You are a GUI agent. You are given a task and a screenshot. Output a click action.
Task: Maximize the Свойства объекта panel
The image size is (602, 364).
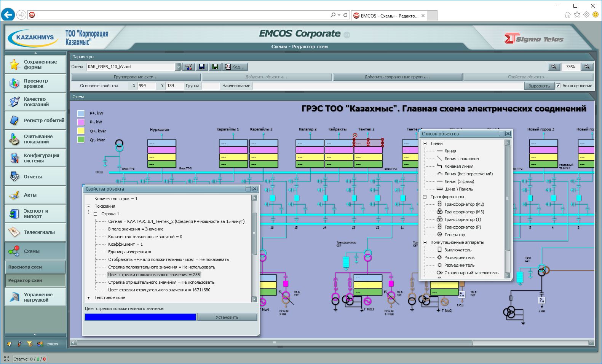248,189
